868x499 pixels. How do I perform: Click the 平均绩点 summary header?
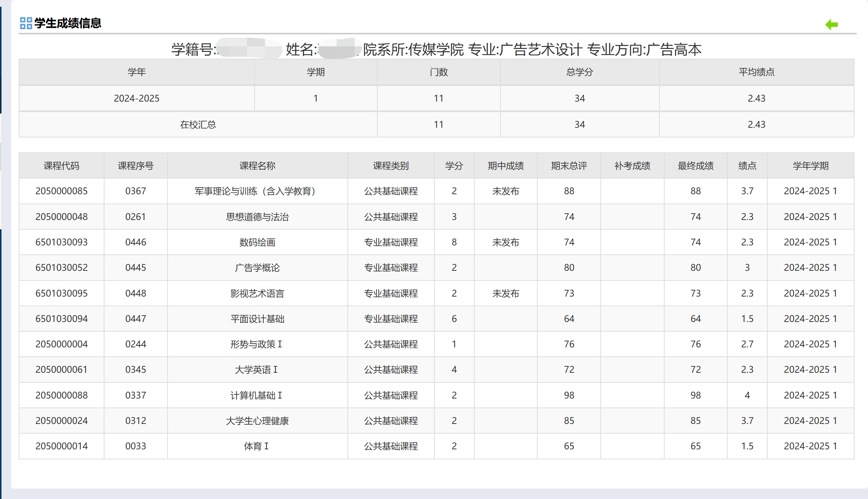[x=756, y=72]
